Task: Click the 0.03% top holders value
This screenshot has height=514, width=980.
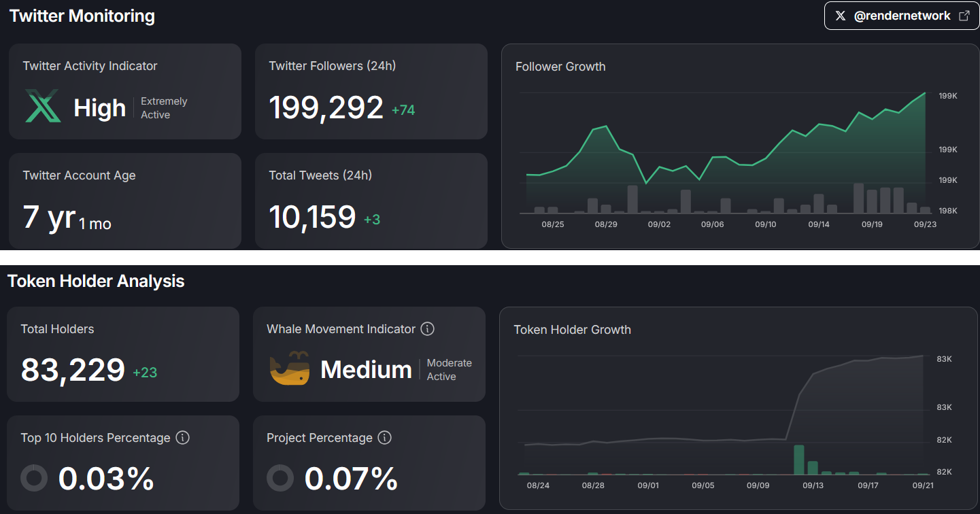Action: point(106,478)
